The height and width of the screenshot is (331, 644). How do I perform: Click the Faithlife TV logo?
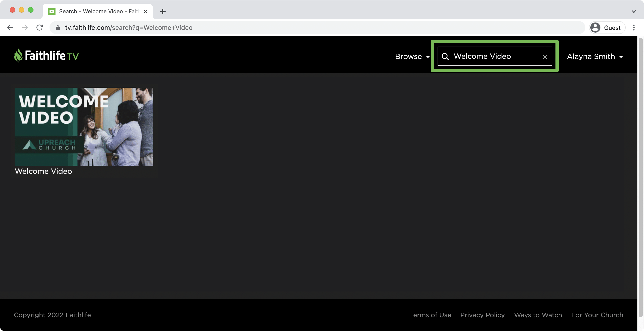(x=46, y=55)
